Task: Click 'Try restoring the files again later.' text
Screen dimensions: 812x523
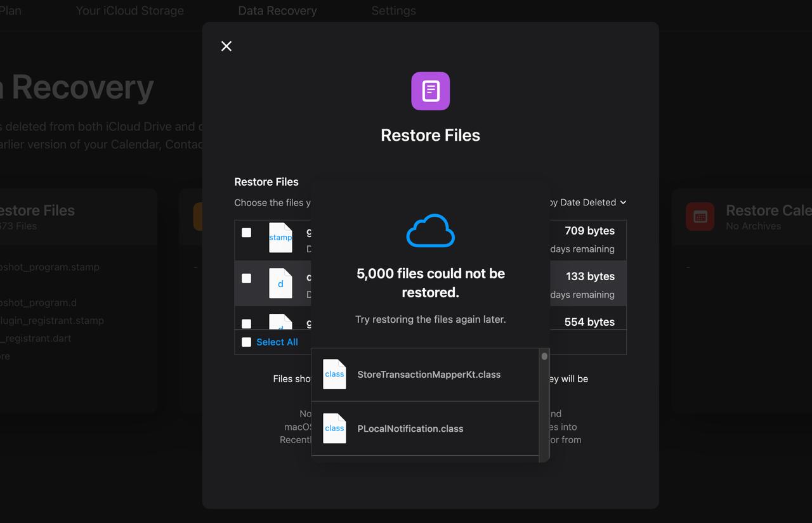Action: [431, 320]
